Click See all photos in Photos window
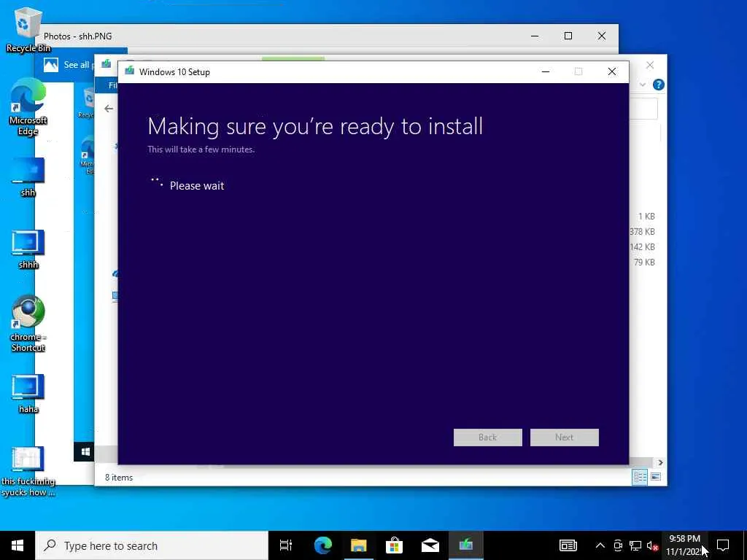Image resolution: width=747 pixels, height=560 pixels. [68, 65]
